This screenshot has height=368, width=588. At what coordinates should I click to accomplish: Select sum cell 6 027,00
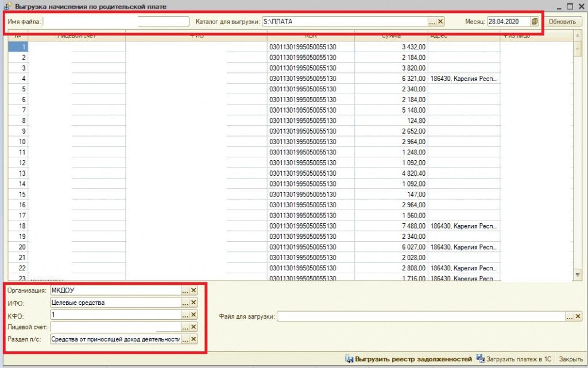(x=391, y=247)
